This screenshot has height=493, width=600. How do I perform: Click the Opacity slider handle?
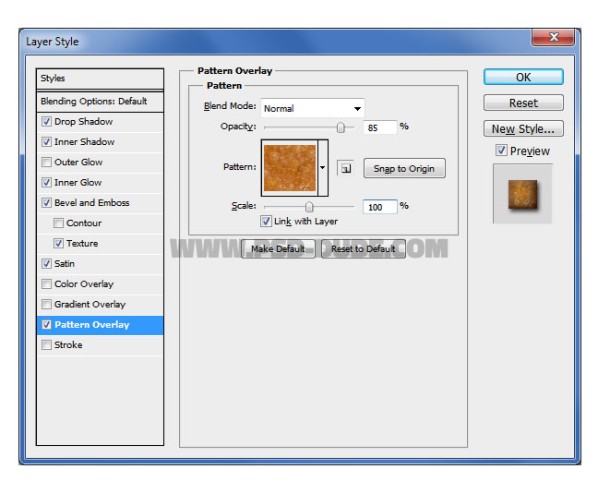[341, 127]
